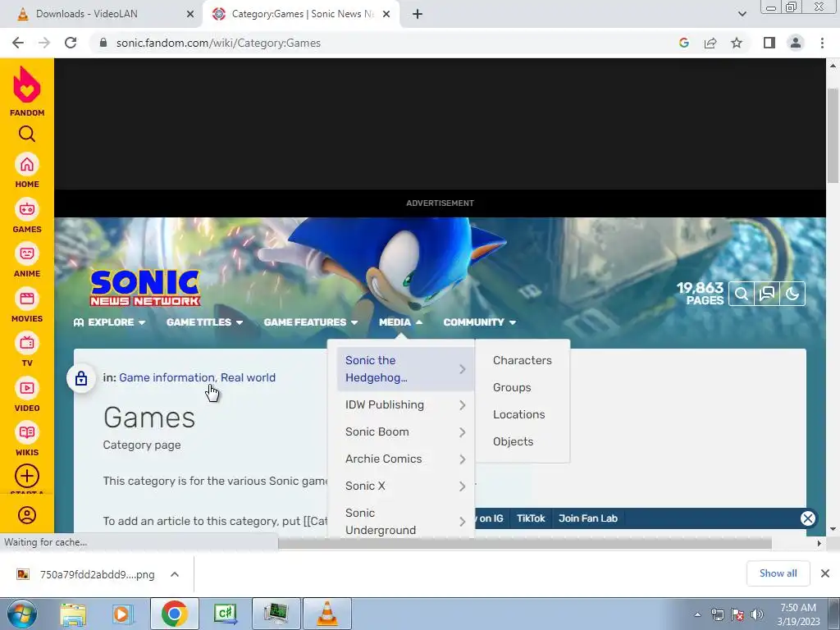Image resolution: width=840 pixels, height=630 pixels.
Task: Click the share page icon in address bar
Action: [710, 43]
